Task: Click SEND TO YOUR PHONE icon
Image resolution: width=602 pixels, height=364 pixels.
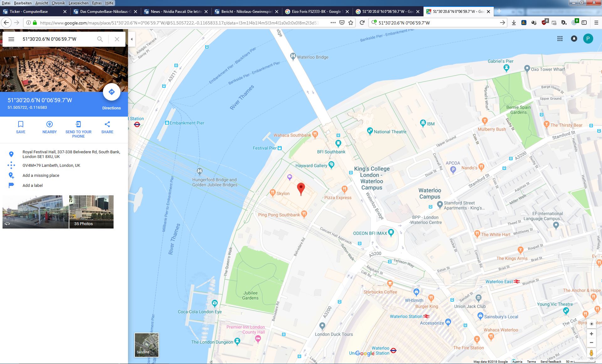Action: [x=78, y=124]
